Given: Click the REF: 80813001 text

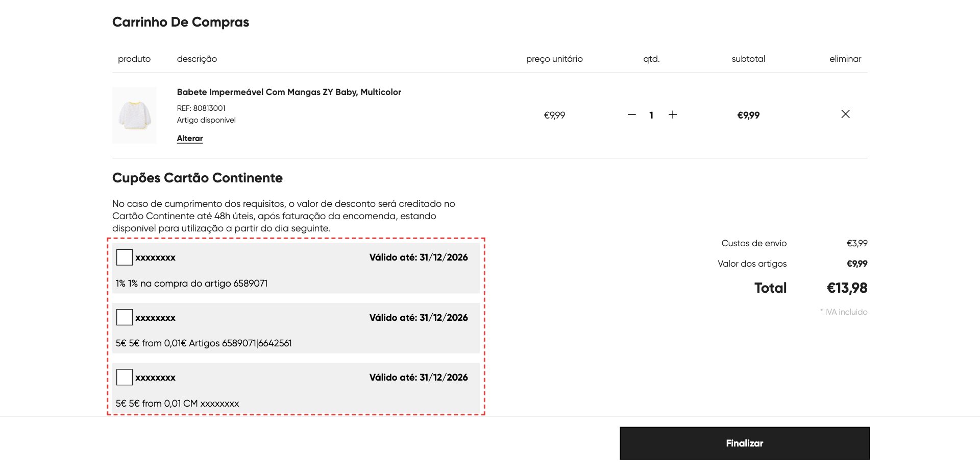Looking at the screenshot, I should click(201, 108).
